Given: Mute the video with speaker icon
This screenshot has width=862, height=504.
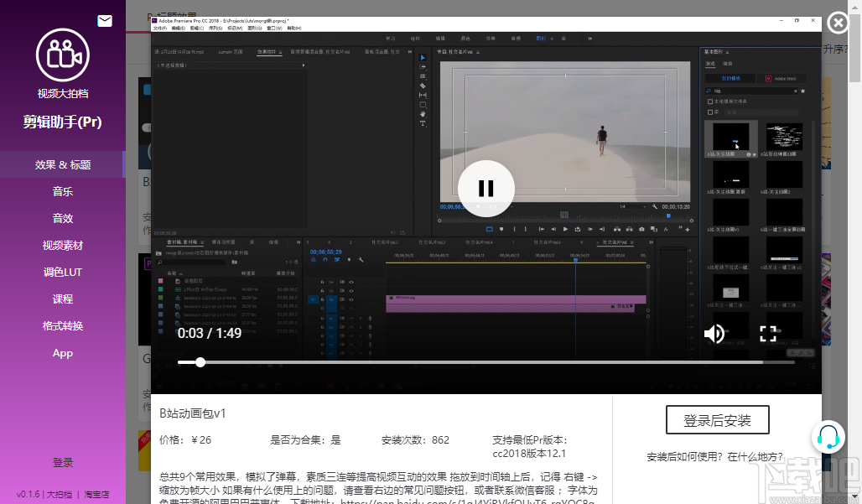Looking at the screenshot, I should pyautogui.click(x=714, y=335).
